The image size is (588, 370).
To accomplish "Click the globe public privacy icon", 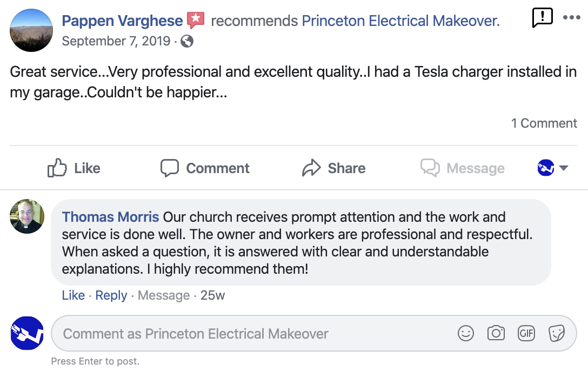I will 187,41.
